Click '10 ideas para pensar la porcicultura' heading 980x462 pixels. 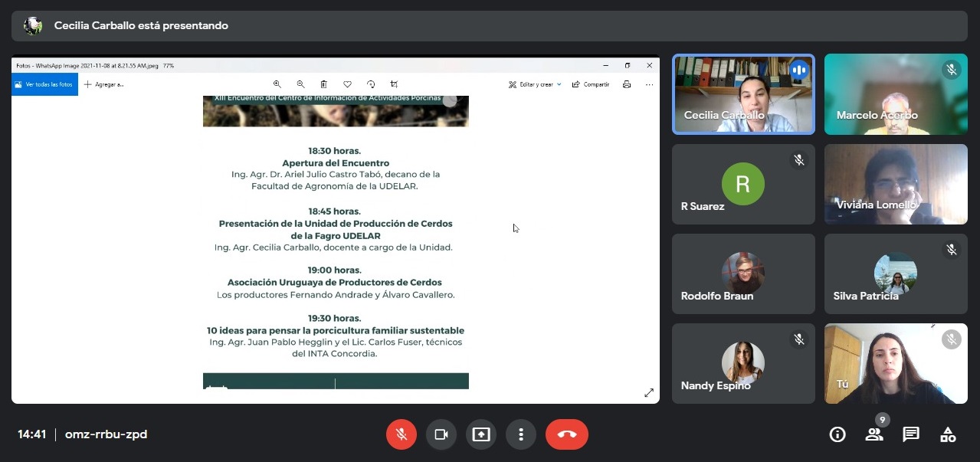[x=336, y=330]
